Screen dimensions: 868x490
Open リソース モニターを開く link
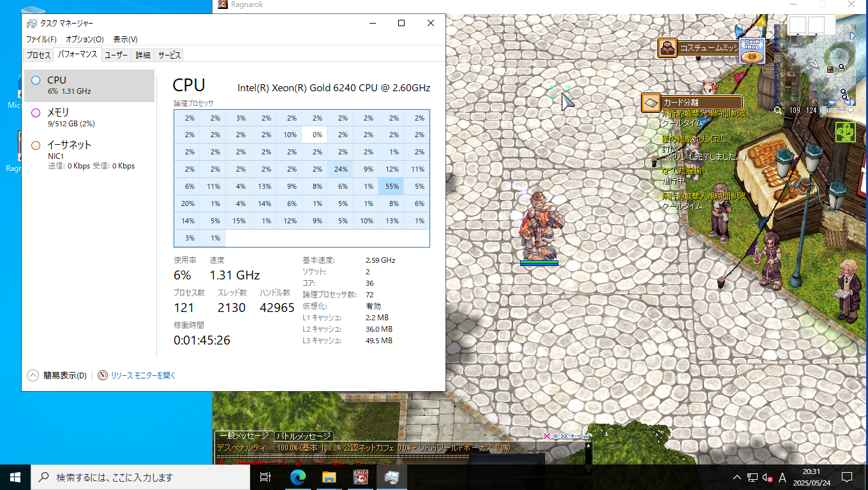pos(143,376)
